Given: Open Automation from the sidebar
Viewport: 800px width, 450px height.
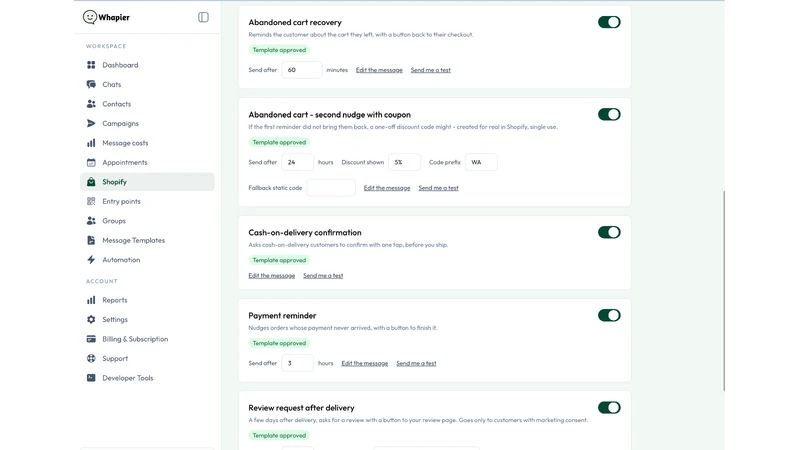Looking at the screenshot, I should [147, 260].
